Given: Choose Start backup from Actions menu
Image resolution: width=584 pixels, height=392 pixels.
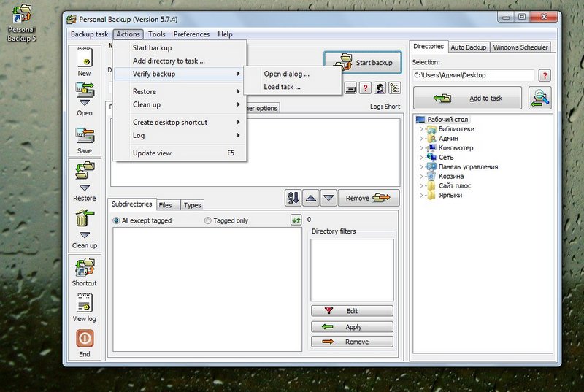Looking at the screenshot, I should (180, 47).
